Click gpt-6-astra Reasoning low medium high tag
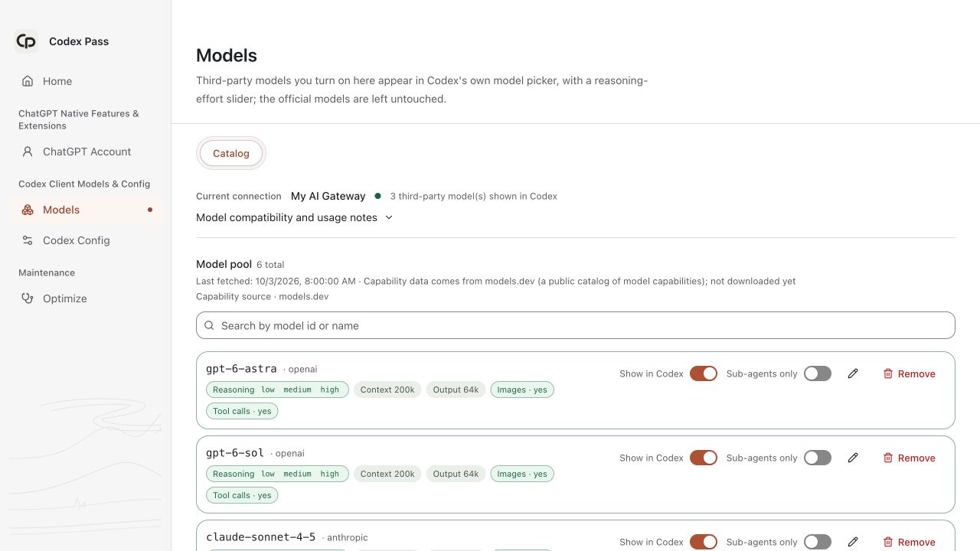The height and width of the screenshot is (551, 980). pyautogui.click(x=277, y=390)
